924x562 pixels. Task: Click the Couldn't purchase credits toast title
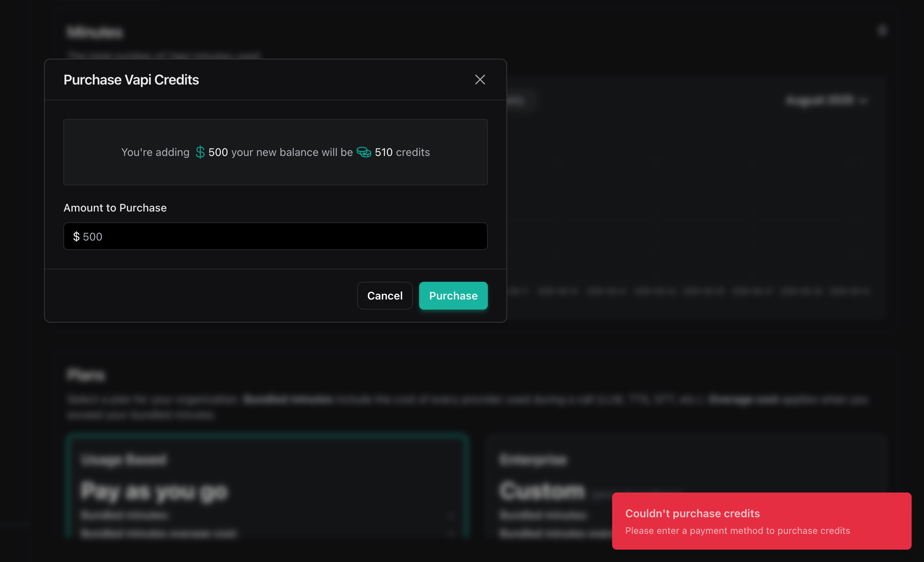[692, 513]
